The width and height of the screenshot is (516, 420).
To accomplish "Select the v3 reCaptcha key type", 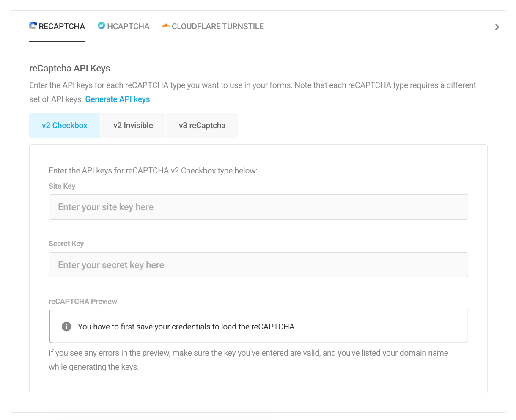I will pos(202,125).
